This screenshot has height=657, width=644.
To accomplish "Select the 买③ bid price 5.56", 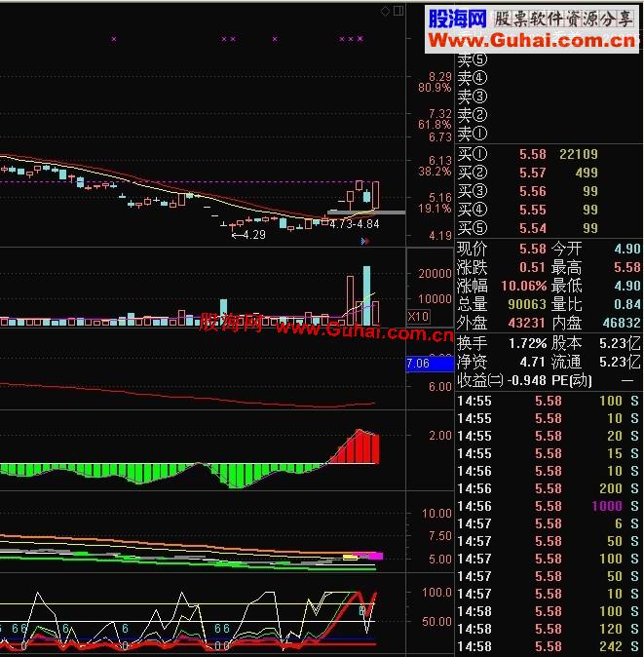I will point(533,191).
